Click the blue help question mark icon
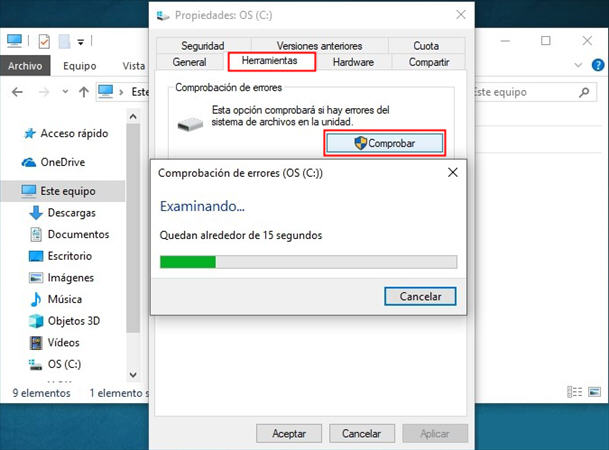The width and height of the screenshot is (609, 450). coord(597,65)
